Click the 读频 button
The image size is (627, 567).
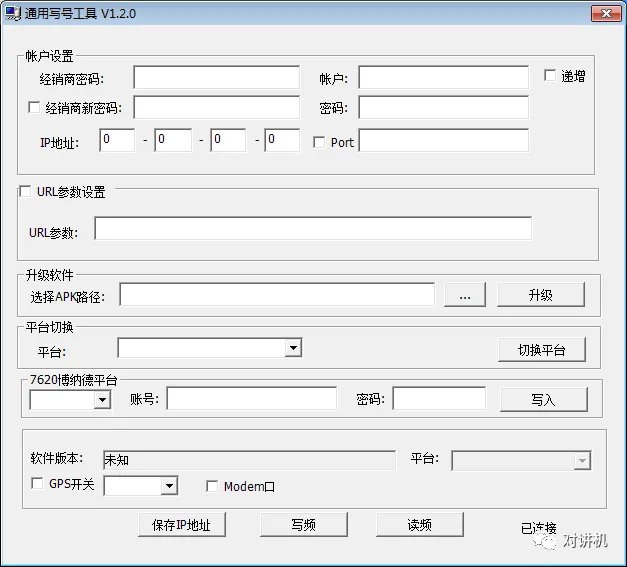pyautogui.click(x=419, y=525)
